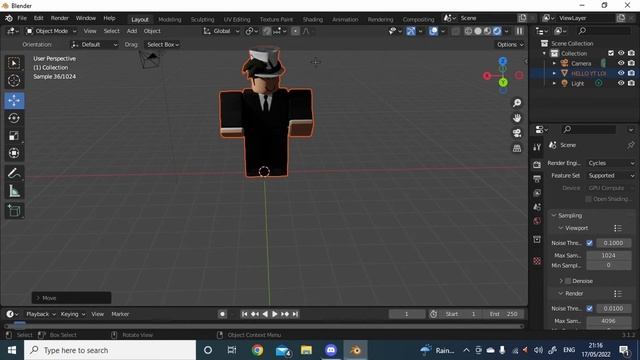Open the Scene properties tab
This screenshot has height=360, width=640.
click(x=537, y=207)
